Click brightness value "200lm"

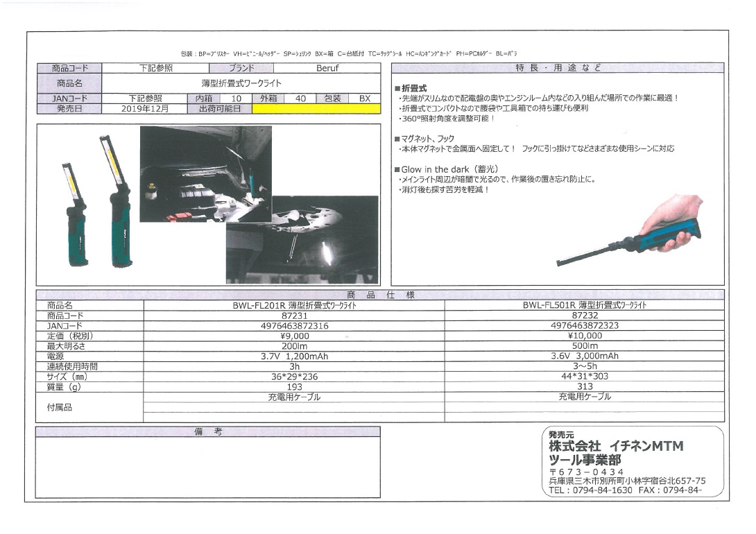tap(294, 346)
